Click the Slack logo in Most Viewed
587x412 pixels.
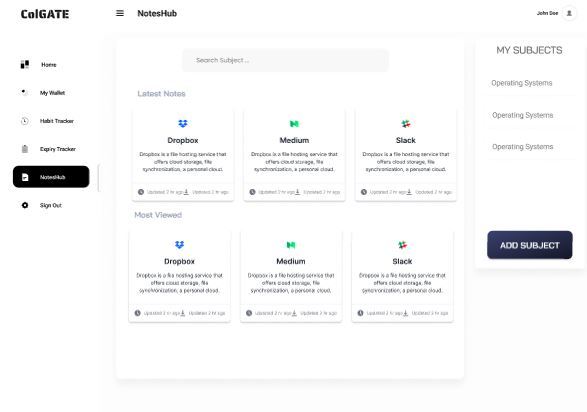pos(402,245)
